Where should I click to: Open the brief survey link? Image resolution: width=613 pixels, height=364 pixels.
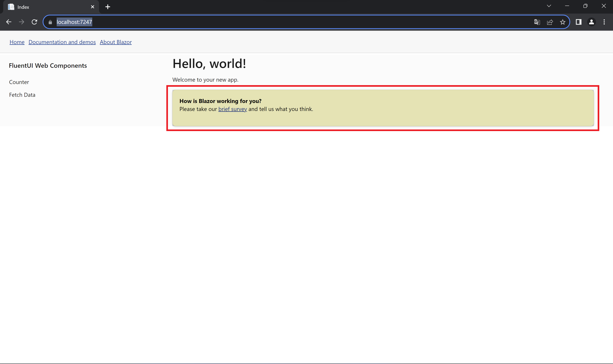[233, 109]
